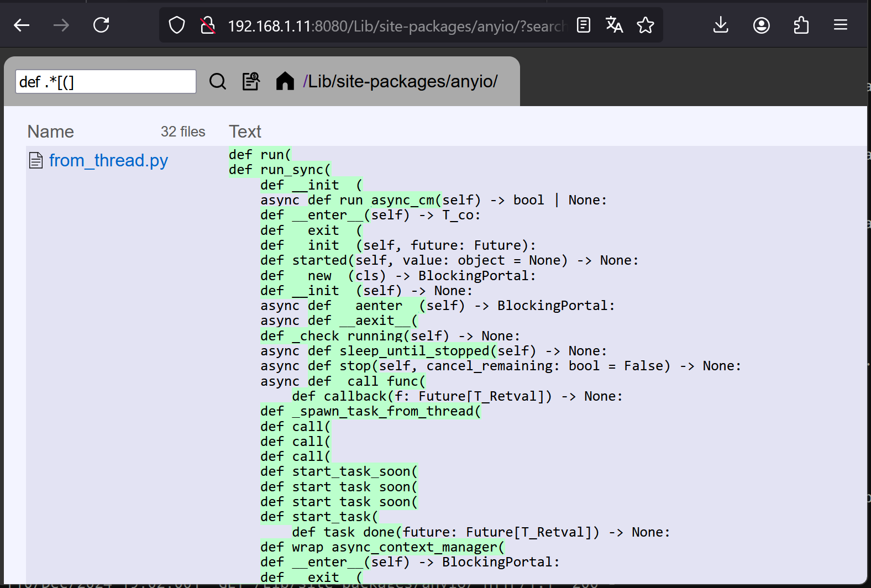Screen dimensions: 871x588
Task: Select the 'async def run async_cm(self)' line
Action: (x=433, y=200)
